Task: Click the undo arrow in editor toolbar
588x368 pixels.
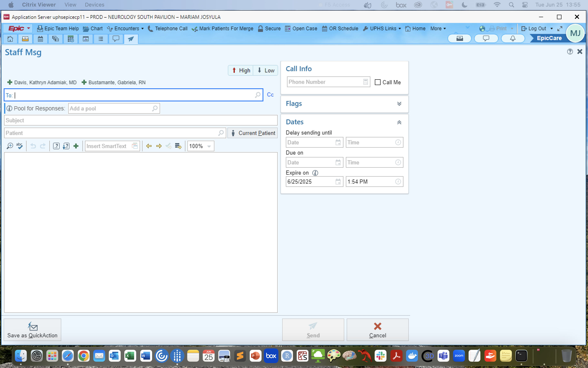Action: point(33,146)
